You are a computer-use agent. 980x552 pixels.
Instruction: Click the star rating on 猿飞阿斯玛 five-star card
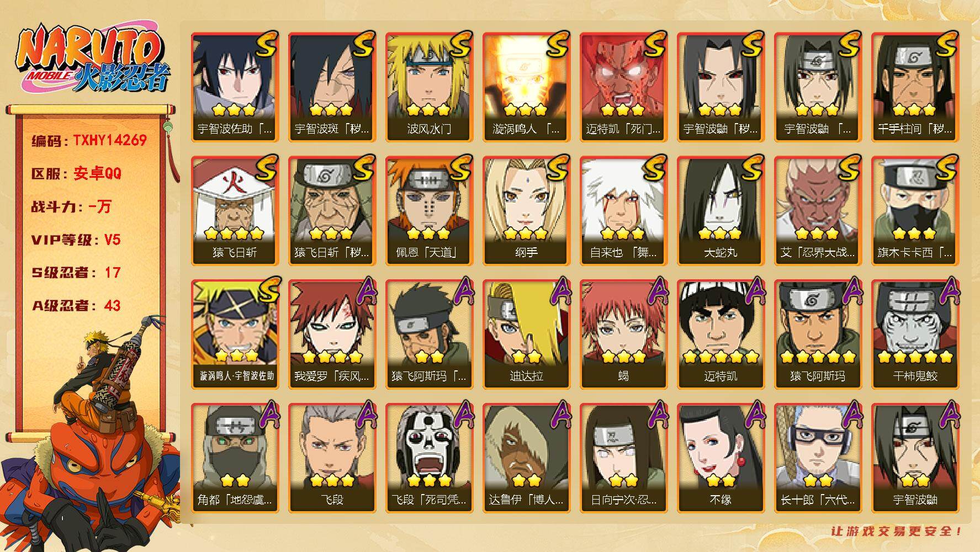(x=818, y=357)
